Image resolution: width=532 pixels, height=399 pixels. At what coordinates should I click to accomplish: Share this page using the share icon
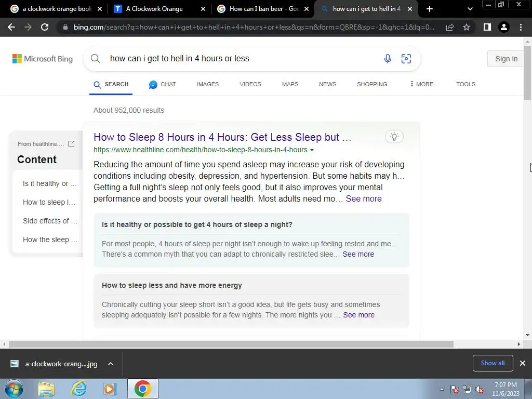pos(450,27)
